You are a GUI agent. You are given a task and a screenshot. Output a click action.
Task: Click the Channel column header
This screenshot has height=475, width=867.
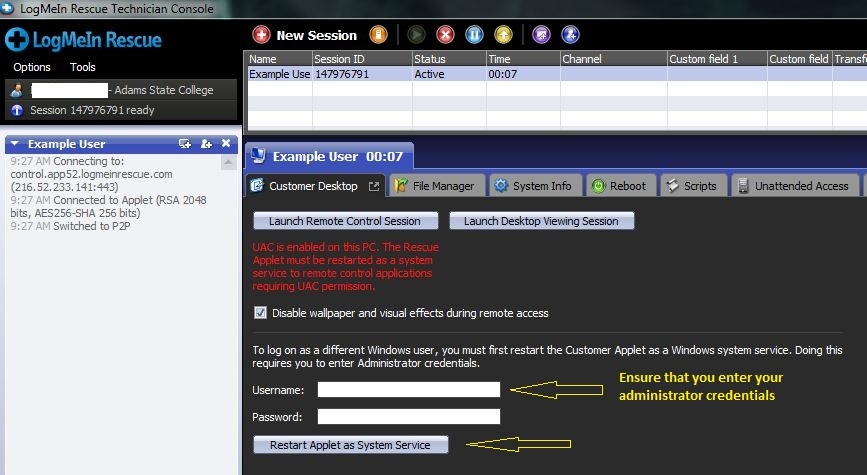(x=614, y=59)
